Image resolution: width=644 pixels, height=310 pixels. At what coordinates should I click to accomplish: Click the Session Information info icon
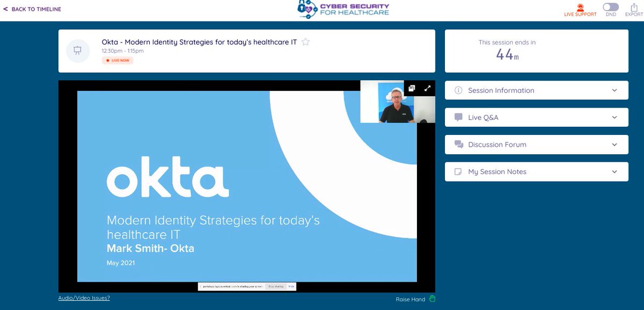[458, 90]
